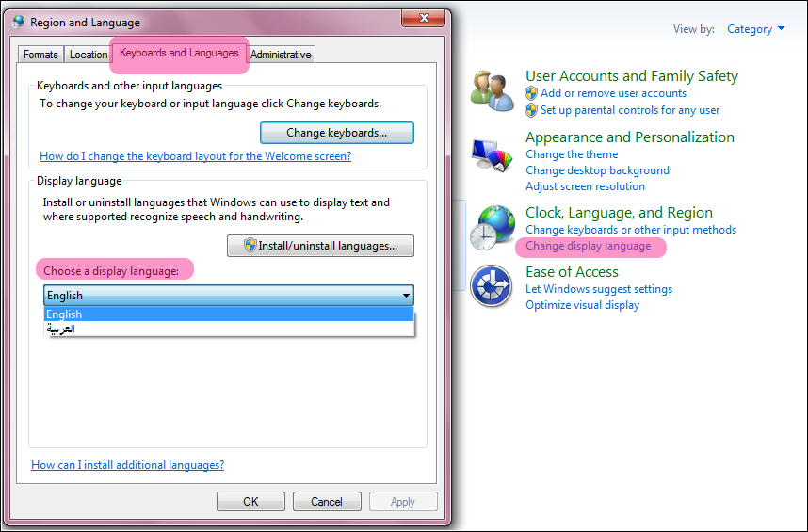Click Change the theme link
This screenshot has height=532, width=808.
coord(572,154)
